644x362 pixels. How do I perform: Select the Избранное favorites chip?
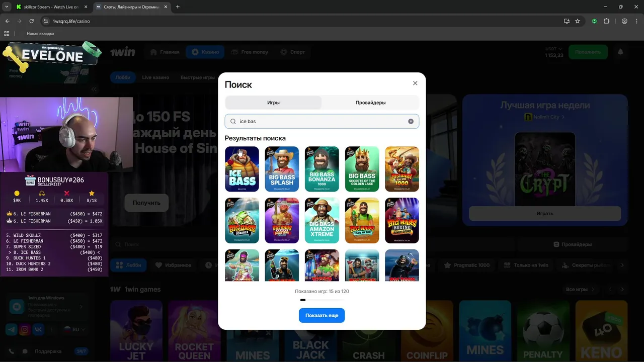tap(173, 265)
